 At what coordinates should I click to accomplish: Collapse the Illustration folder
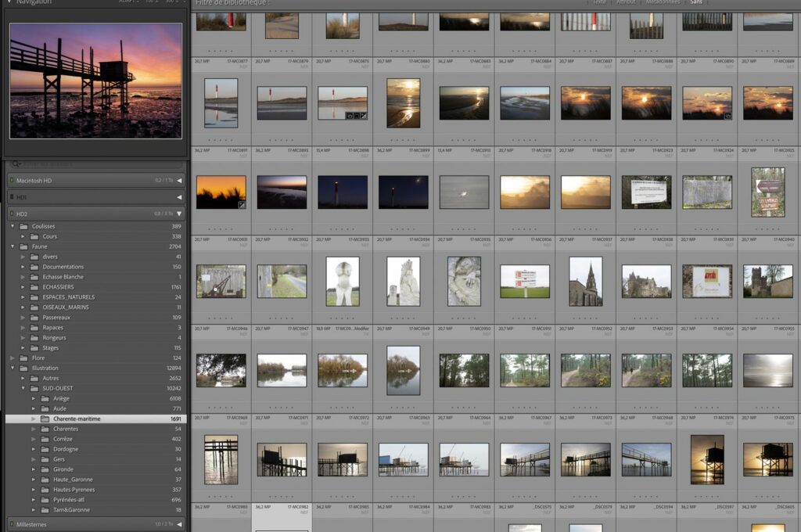click(x=13, y=368)
